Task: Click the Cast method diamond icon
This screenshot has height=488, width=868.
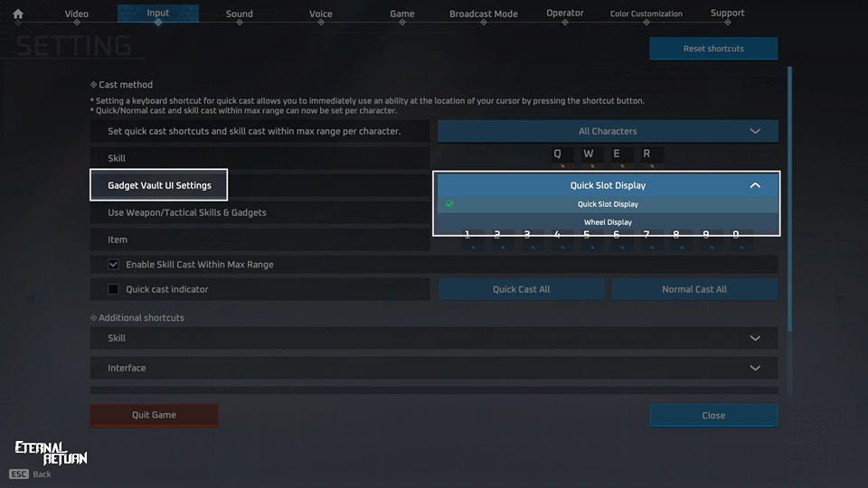Action: (94, 85)
